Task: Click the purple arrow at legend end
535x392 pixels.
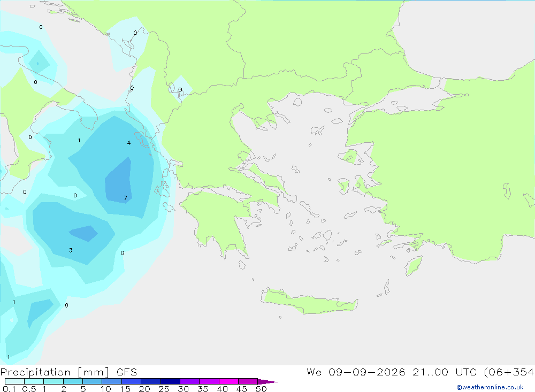Action: tap(267, 381)
